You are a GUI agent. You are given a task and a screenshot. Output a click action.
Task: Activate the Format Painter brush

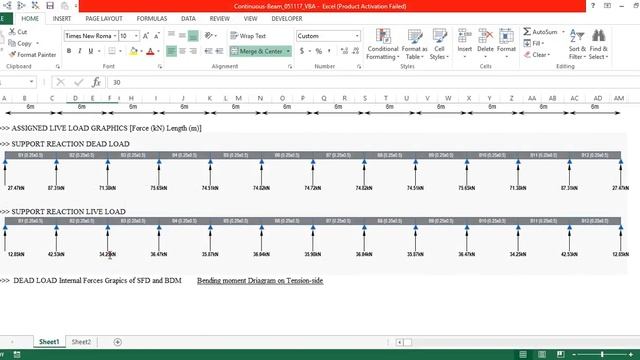pyautogui.click(x=12, y=54)
